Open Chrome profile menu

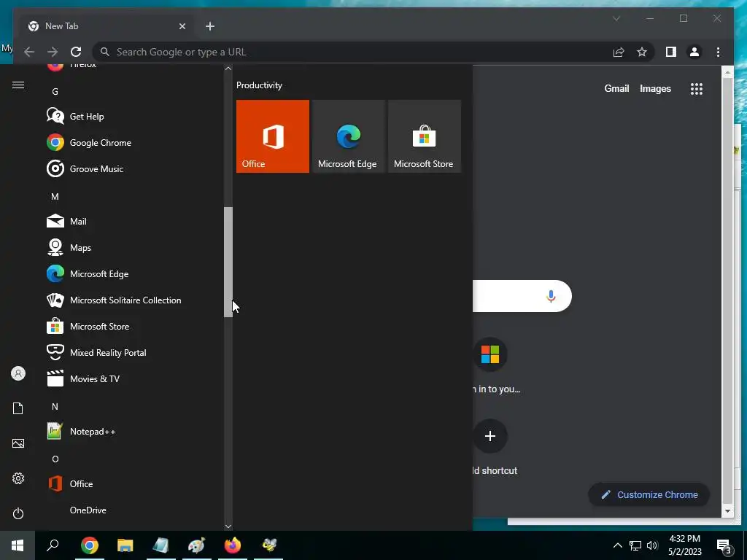(694, 52)
